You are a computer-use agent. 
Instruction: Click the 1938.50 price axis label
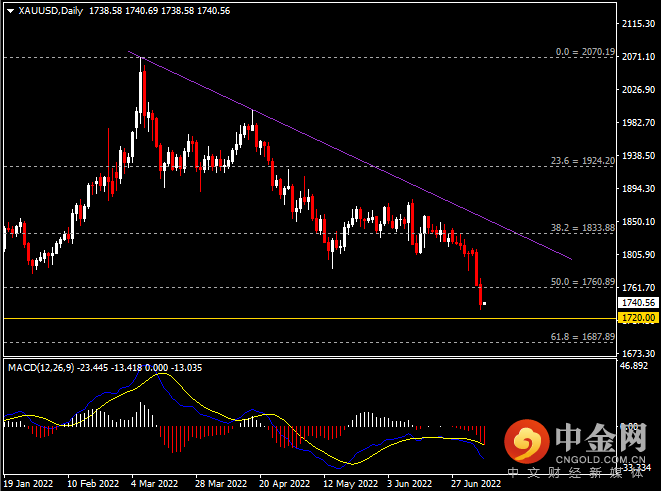pyautogui.click(x=638, y=156)
